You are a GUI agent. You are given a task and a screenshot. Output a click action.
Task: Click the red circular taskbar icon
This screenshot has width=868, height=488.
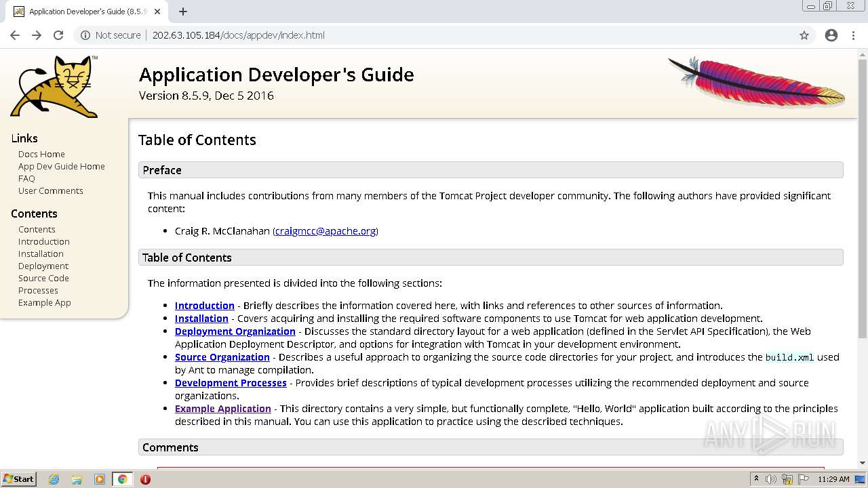click(145, 479)
